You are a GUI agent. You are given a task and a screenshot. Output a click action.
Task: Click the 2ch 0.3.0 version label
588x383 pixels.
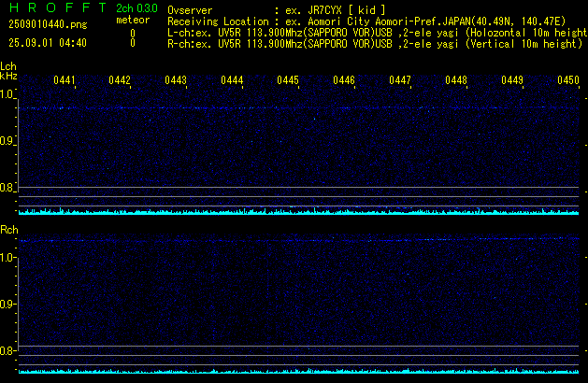pos(136,8)
